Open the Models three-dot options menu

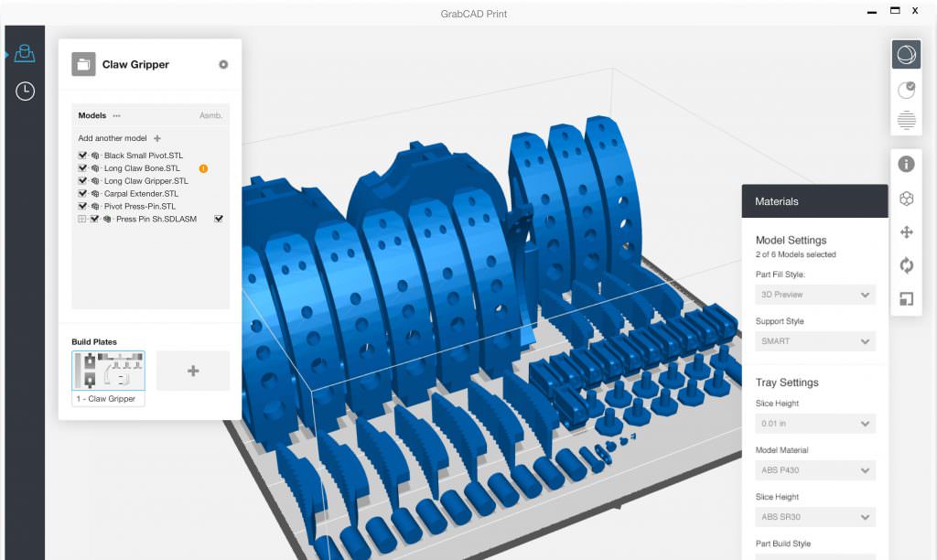(x=116, y=116)
